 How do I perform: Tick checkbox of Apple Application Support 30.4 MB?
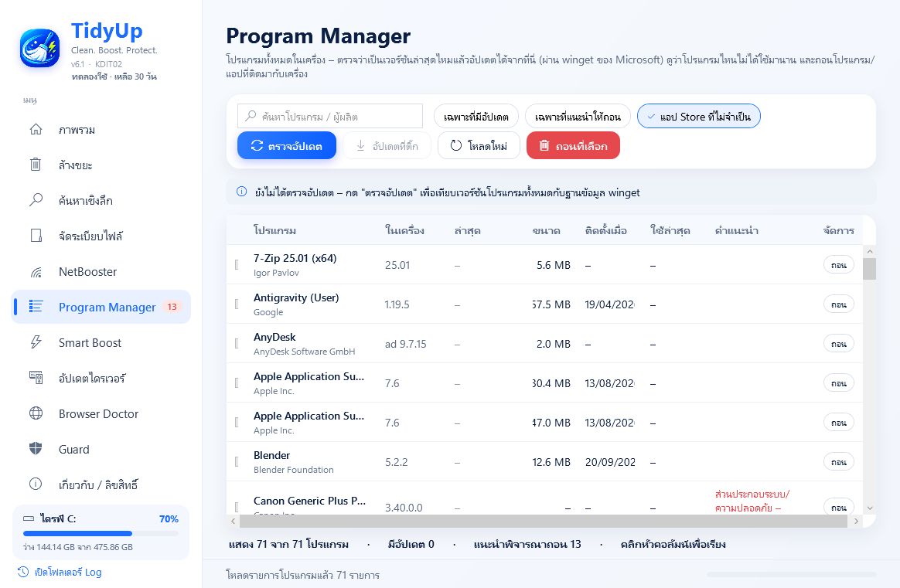coord(237,383)
